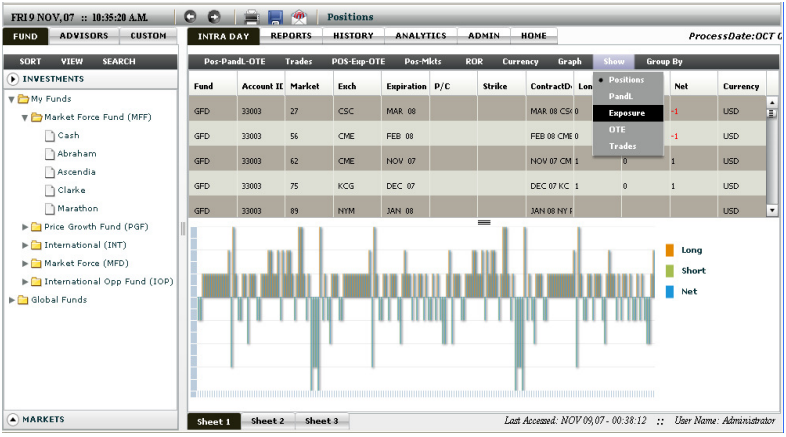Click the Markets panel expand icon
Viewport: 786px width, 437px height.
[x=14, y=420]
